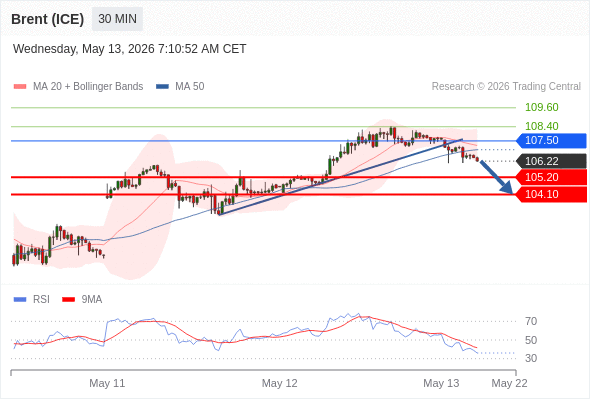The width and height of the screenshot is (590, 400).
Task: Click the dark blue MA 50 swatch
Action: point(162,87)
